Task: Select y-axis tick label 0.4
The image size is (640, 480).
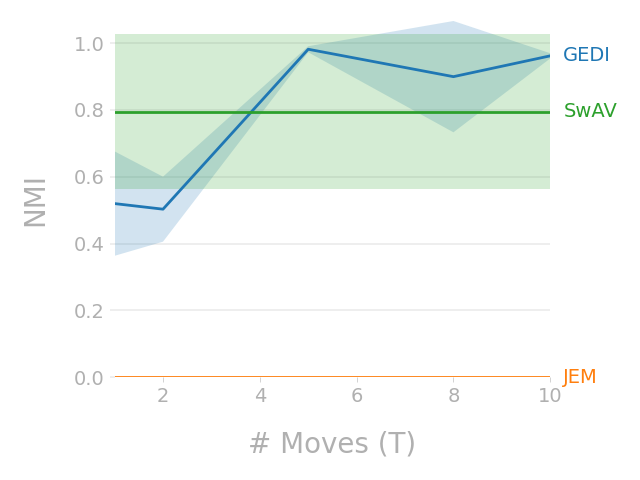Action: pyautogui.click(x=89, y=244)
